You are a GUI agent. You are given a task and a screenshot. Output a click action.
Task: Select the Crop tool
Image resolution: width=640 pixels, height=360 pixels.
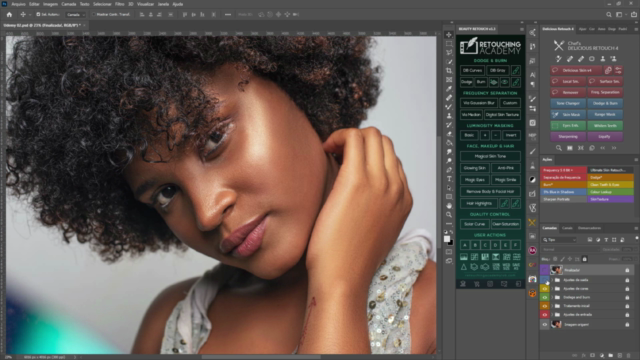click(449, 71)
